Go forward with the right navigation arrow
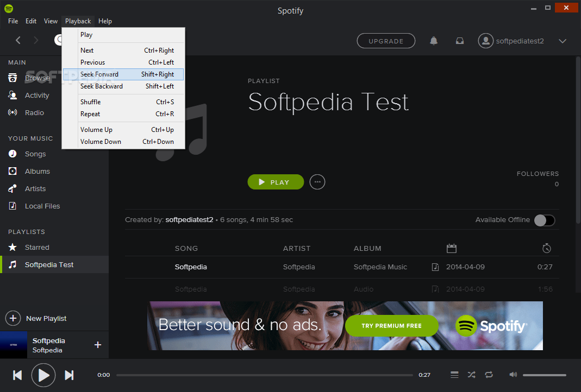581x392 pixels. click(36, 40)
